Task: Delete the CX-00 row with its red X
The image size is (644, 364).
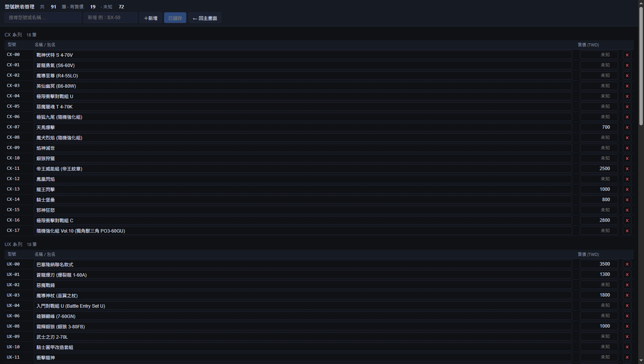Action: (627, 55)
